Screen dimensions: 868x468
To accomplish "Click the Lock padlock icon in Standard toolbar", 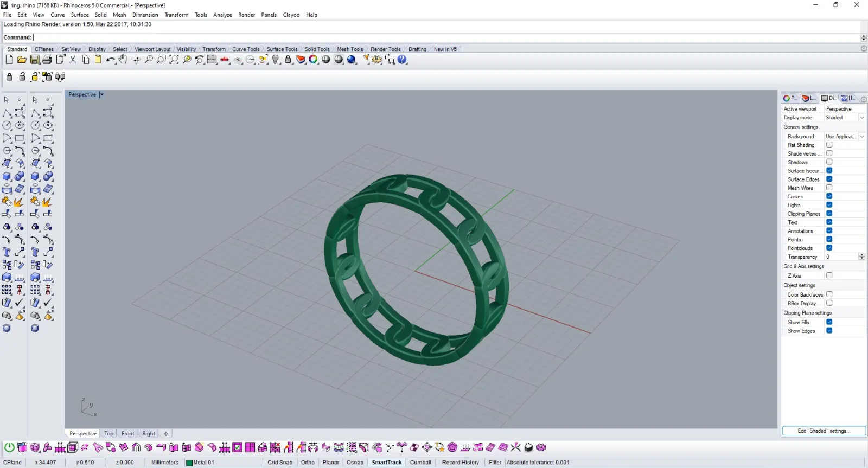I will tap(288, 60).
